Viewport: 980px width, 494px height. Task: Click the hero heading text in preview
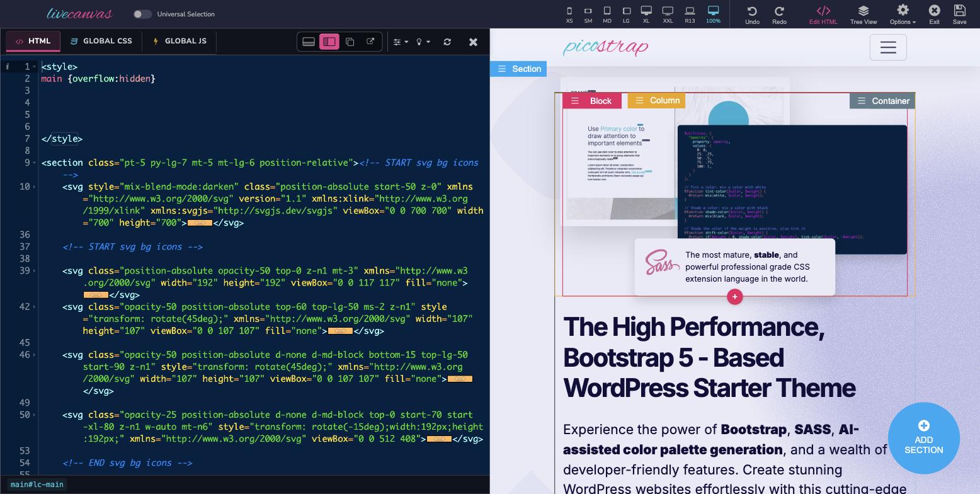tap(709, 357)
